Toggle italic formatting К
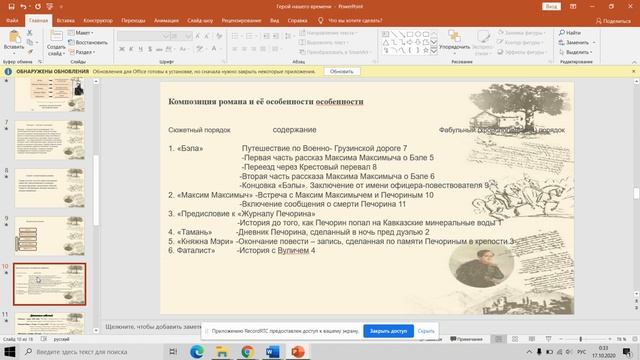 coord(131,49)
